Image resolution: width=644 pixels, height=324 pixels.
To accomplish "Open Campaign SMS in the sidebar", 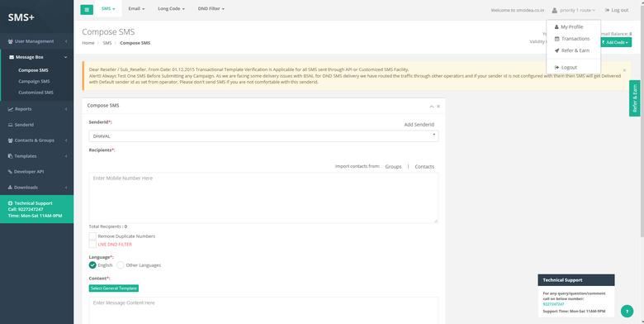I will pos(34,81).
